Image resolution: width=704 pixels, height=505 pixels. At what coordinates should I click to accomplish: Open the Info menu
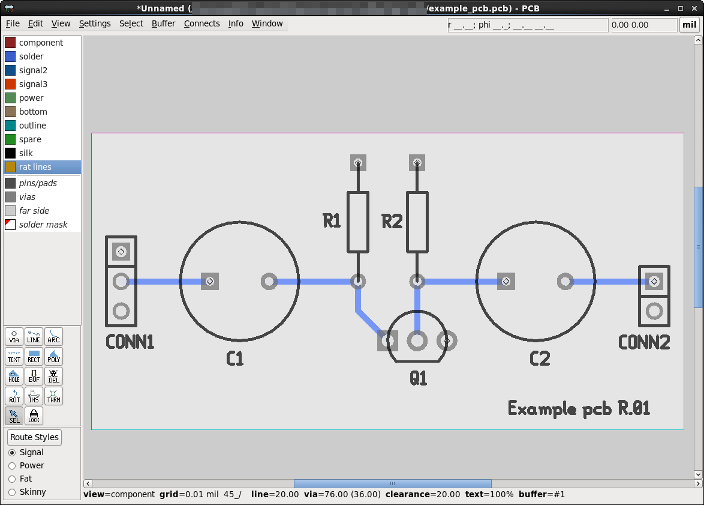(236, 23)
